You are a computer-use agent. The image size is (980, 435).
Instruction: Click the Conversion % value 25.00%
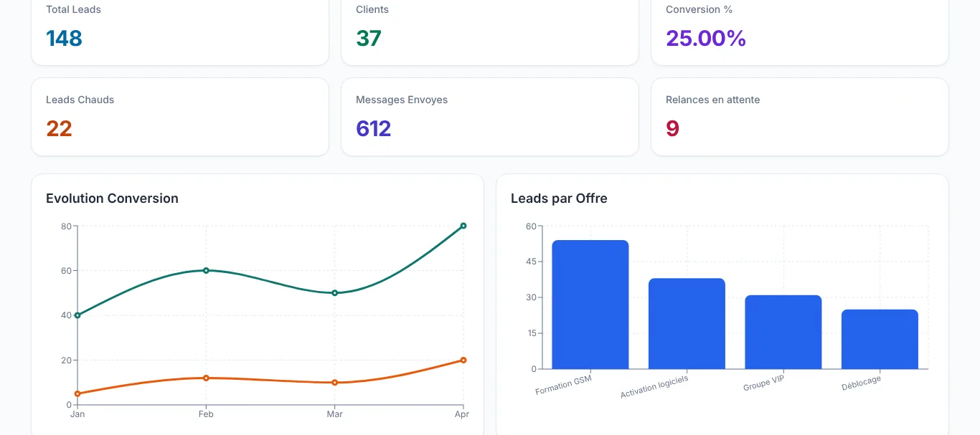click(706, 38)
